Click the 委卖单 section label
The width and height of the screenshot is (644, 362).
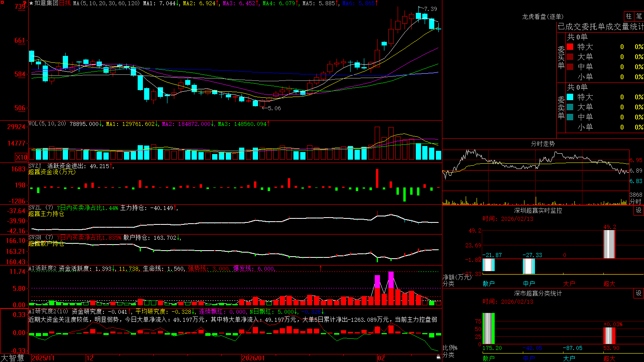(561, 108)
